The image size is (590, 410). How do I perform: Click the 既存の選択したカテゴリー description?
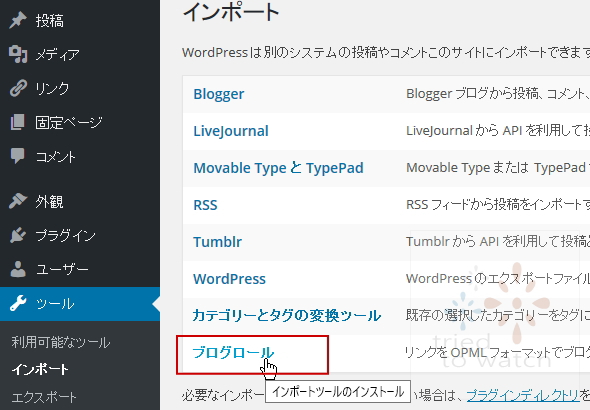pyautogui.click(x=498, y=315)
